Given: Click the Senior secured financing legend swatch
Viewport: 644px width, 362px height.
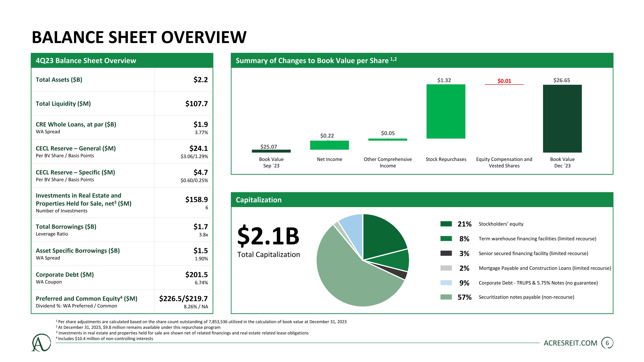Looking at the screenshot, I should click(446, 253).
